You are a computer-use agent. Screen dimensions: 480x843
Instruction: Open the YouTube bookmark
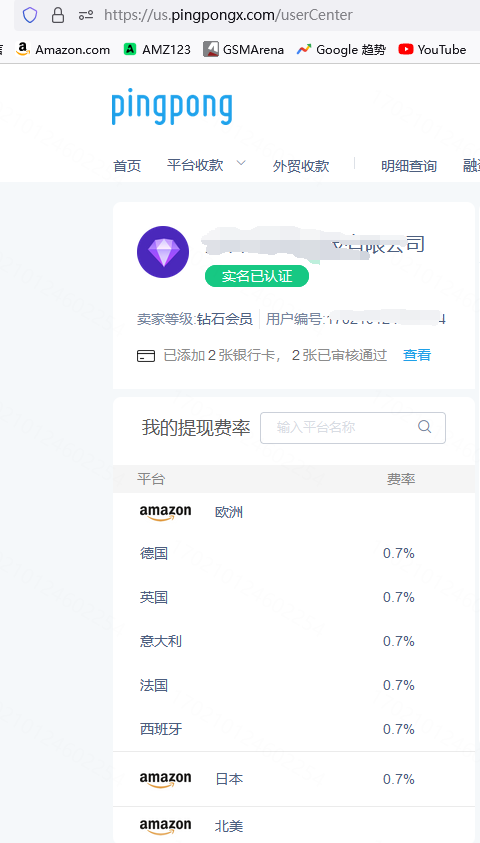click(432, 49)
